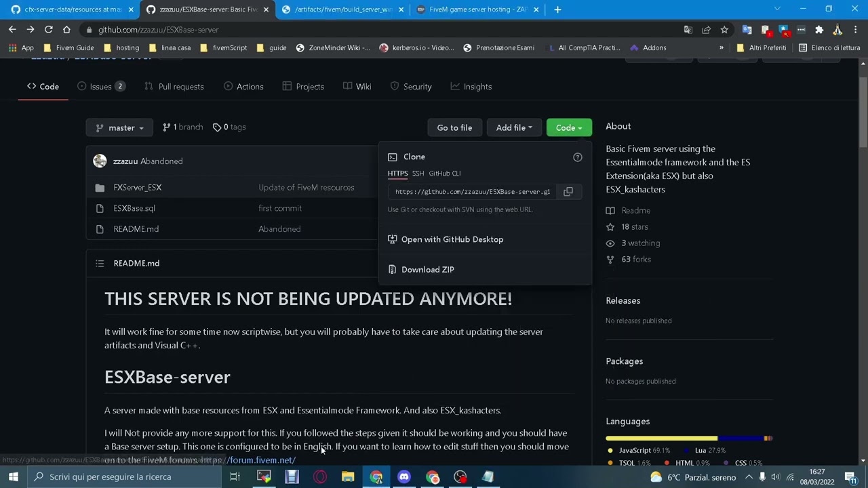Open the Pull requests tab
The width and height of the screenshot is (868, 488).
pyautogui.click(x=174, y=87)
